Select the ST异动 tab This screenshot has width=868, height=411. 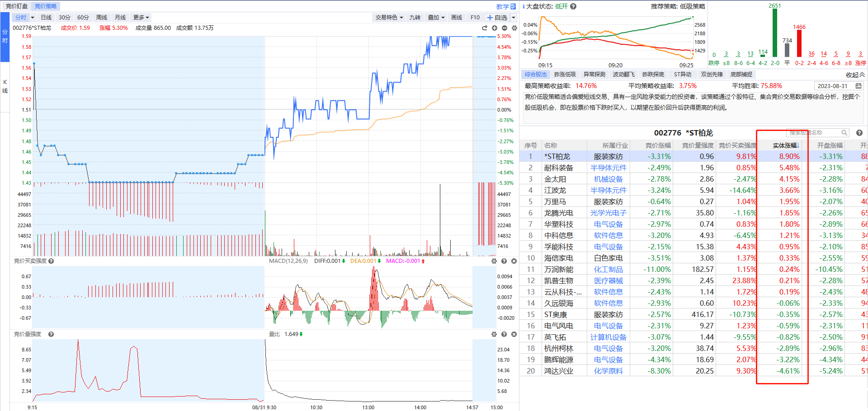click(683, 75)
